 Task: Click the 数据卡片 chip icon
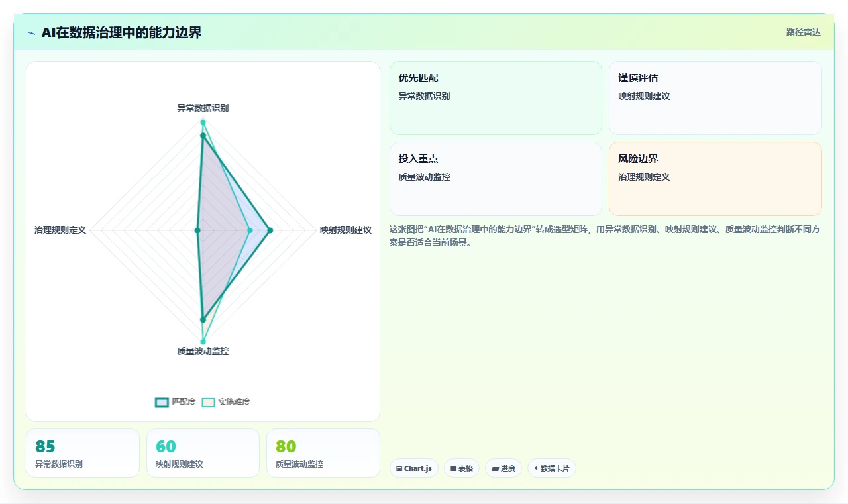point(536,468)
